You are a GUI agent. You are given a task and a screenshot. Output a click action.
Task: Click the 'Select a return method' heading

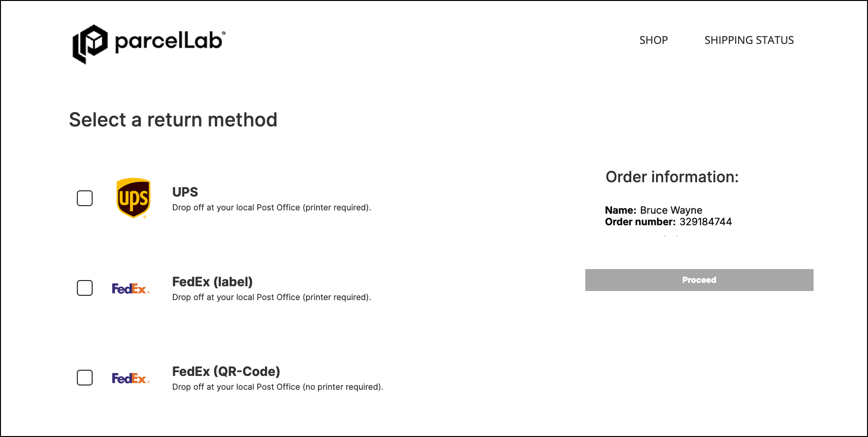tap(173, 120)
